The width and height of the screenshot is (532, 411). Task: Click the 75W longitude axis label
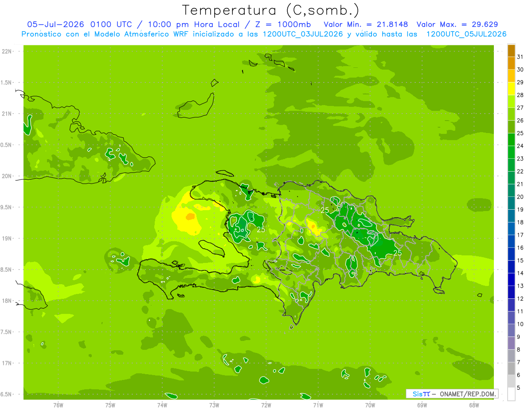(x=110, y=405)
